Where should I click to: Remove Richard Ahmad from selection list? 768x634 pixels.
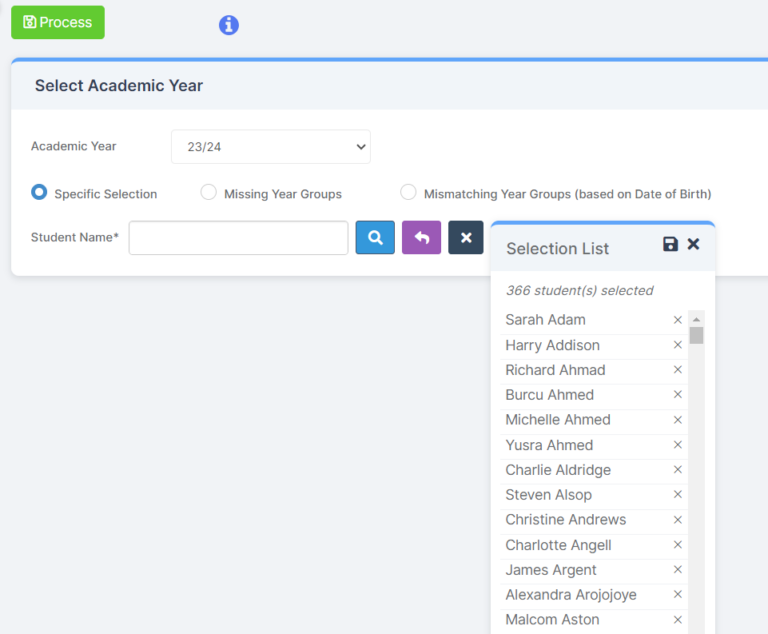tap(677, 370)
